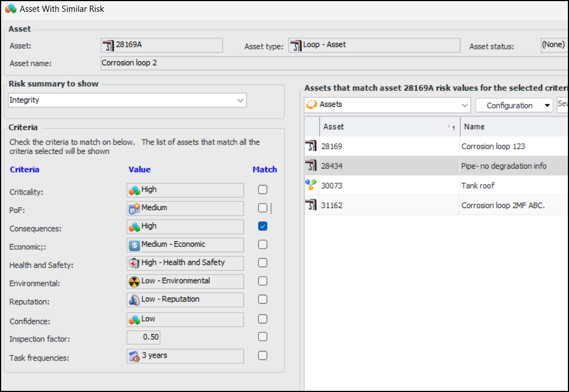569x392 pixels.
Task: Click the loop icon beside asset 28169A
Action: pos(108,45)
